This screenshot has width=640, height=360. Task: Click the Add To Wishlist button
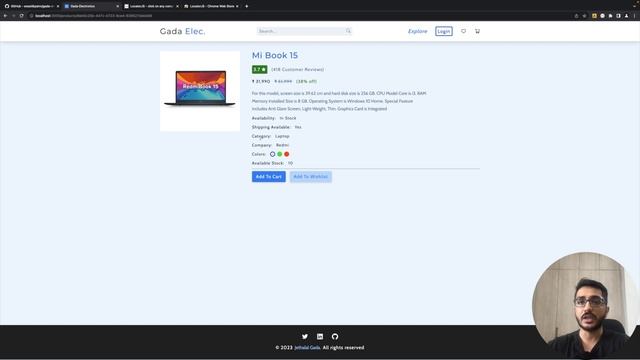(x=311, y=177)
